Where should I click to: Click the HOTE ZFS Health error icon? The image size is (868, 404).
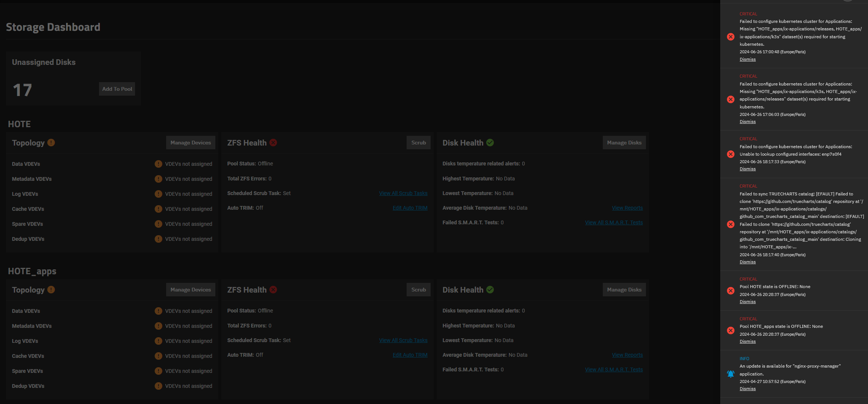click(273, 143)
